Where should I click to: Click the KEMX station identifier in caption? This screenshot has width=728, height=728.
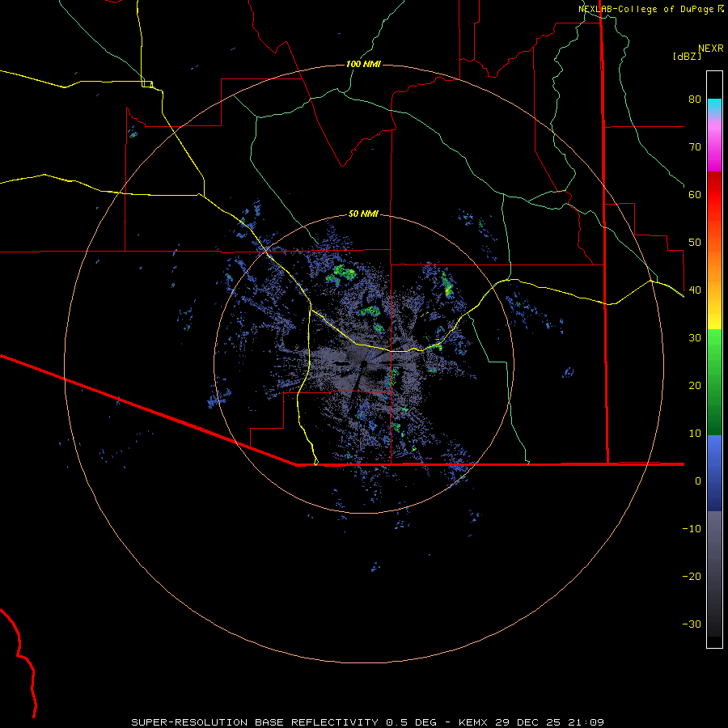(x=473, y=722)
